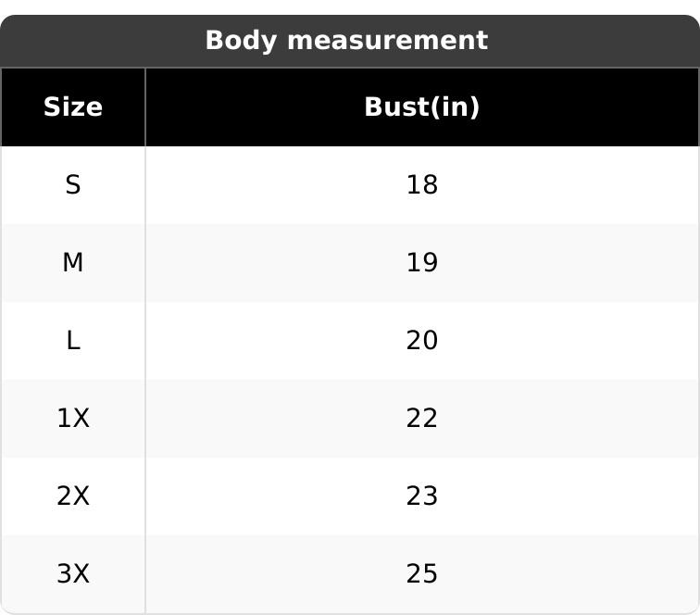Click title bar area right of 'Body measurement'

pyautogui.click(x=593, y=41)
